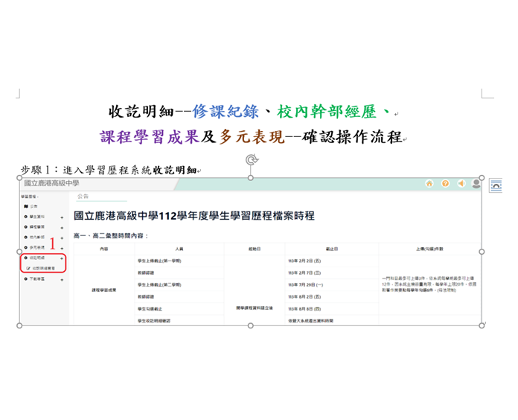This screenshot has height=420, width=518.
Task: Open the 學習歷程 sidebar header dropdown
Action: (x=30, y=197)
